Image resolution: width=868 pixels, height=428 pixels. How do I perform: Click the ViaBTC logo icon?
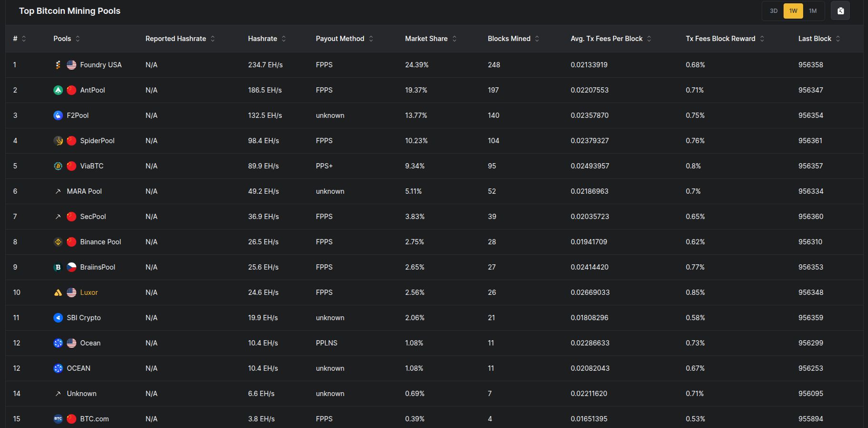click(x=58, y=166)
